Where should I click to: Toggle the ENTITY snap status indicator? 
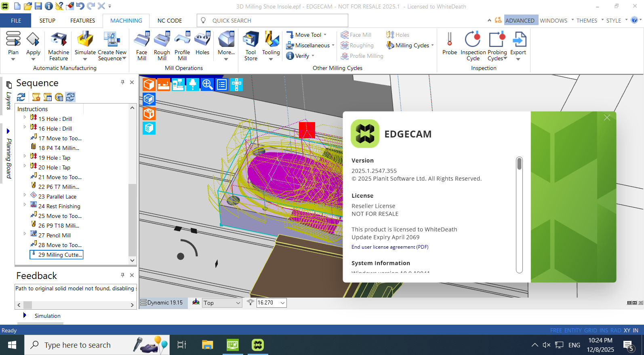pos(573,330)
